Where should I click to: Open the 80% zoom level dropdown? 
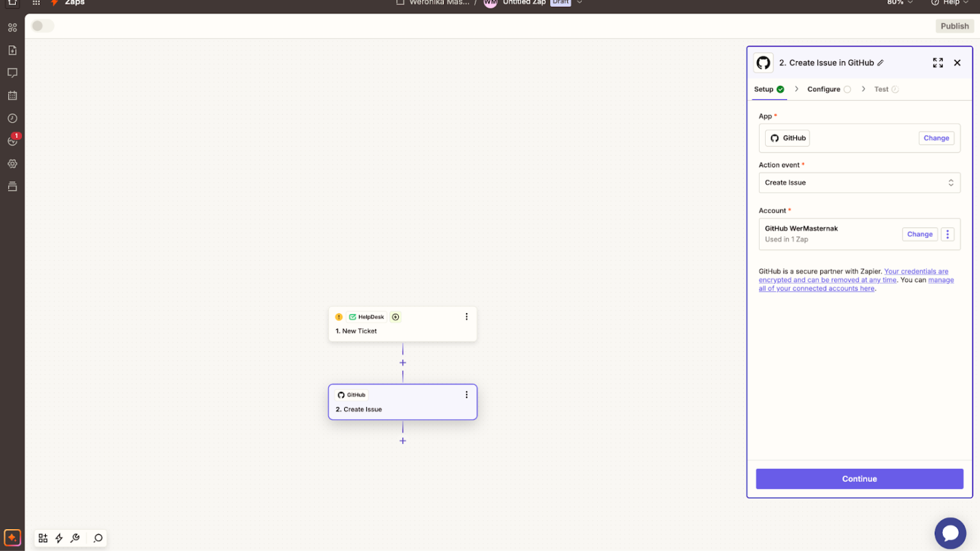click(900, 3)
